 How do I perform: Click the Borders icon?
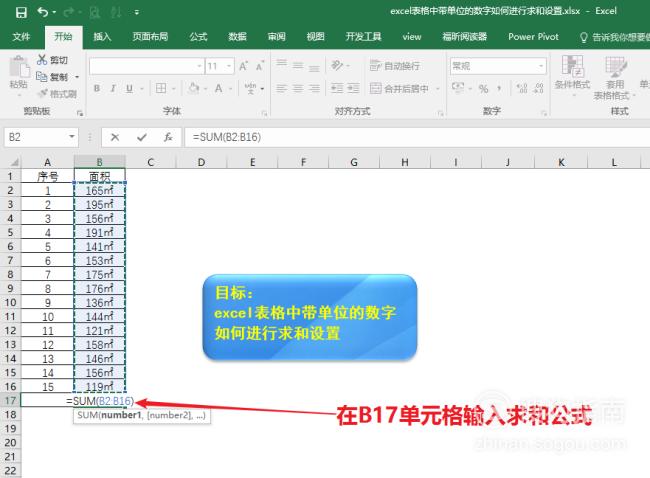pyautogui.click(x=161, y=88)
